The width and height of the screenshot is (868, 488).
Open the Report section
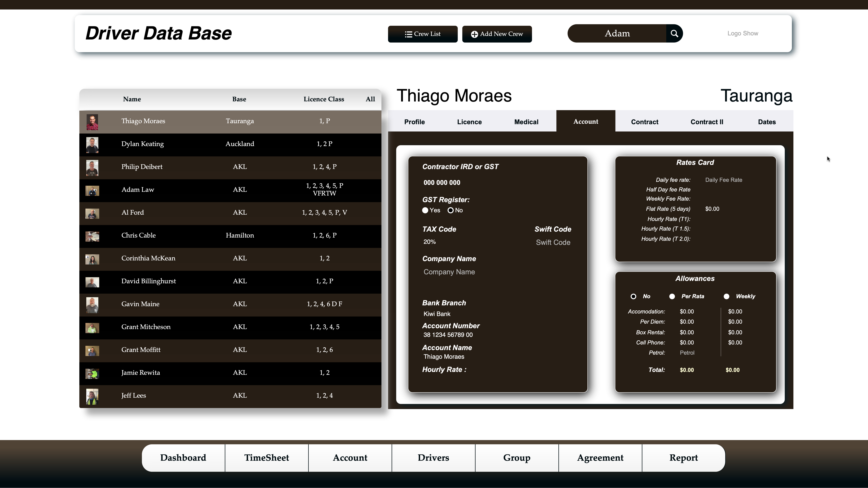click(684, 458)
